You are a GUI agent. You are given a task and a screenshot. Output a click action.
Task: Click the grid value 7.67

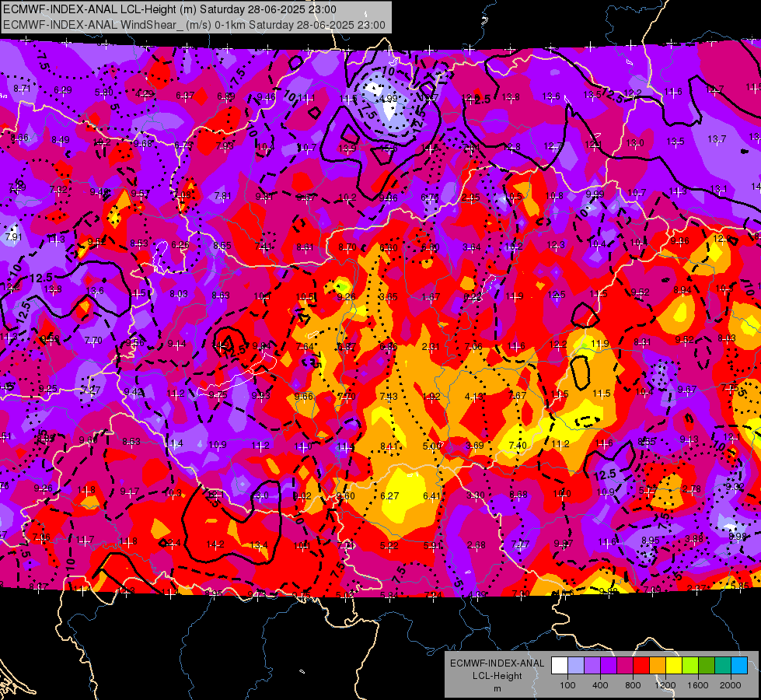point(518,395)
